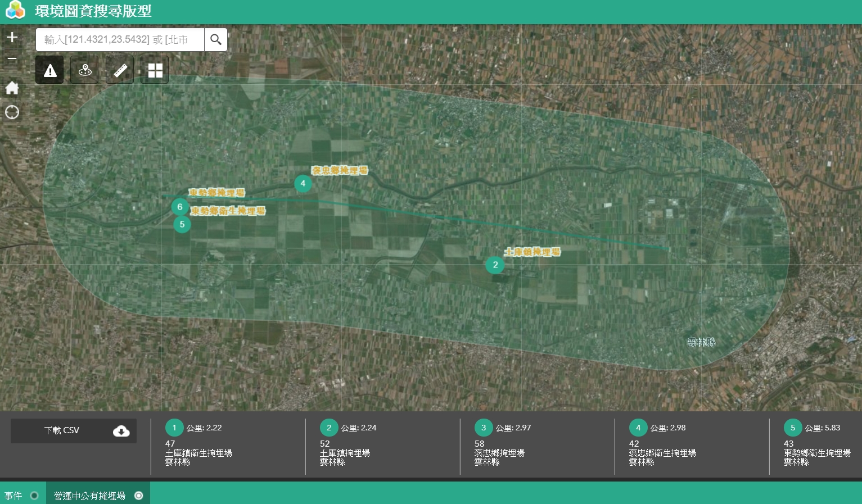Enable the 事件 radio toggle
This screenshot has height=504, width=862.
click(34, 495)
